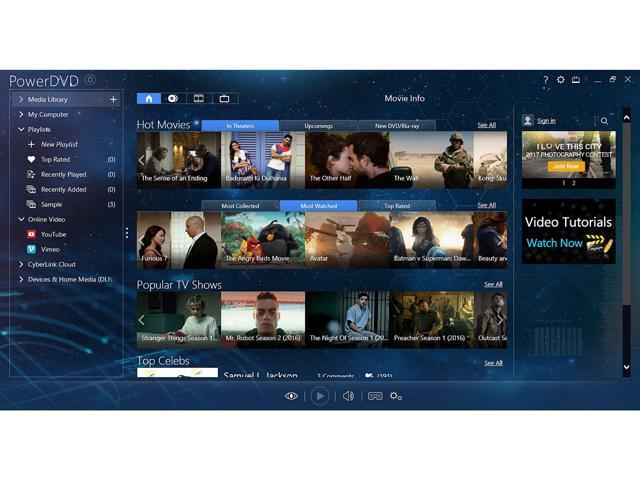This screenshot has width=640, height=480.
Task: Collapse the Online Video section chevron
Action: pyautogui.click(x=21, y=219)
